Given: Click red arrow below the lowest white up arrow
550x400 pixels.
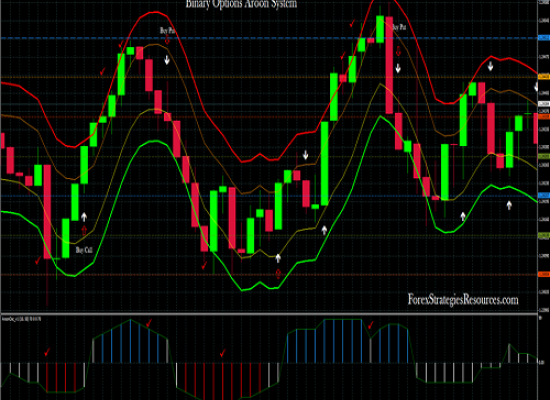Looking at the screenshot, I should tap(278, 274).
